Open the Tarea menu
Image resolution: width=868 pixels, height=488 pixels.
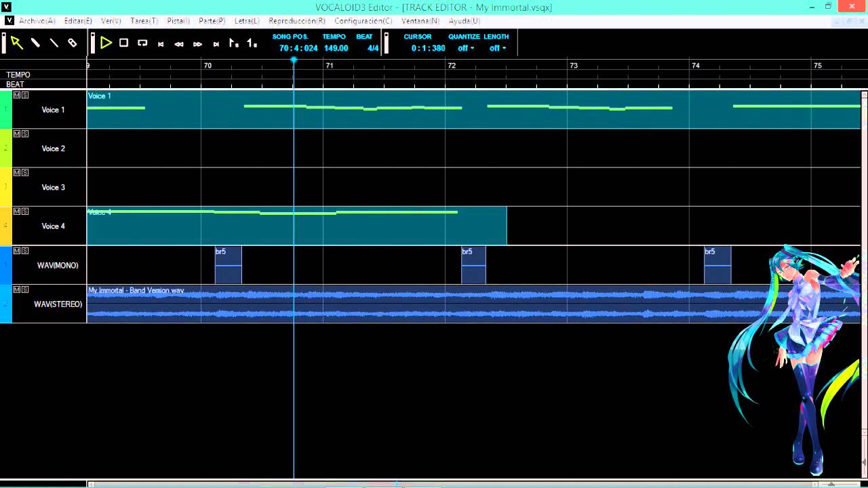click(x=144, y=21)
